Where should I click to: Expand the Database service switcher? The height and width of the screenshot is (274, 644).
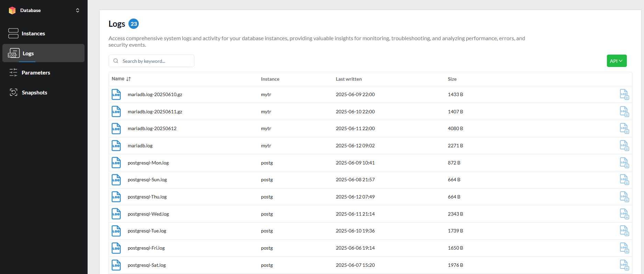click(x=78, y=10)
